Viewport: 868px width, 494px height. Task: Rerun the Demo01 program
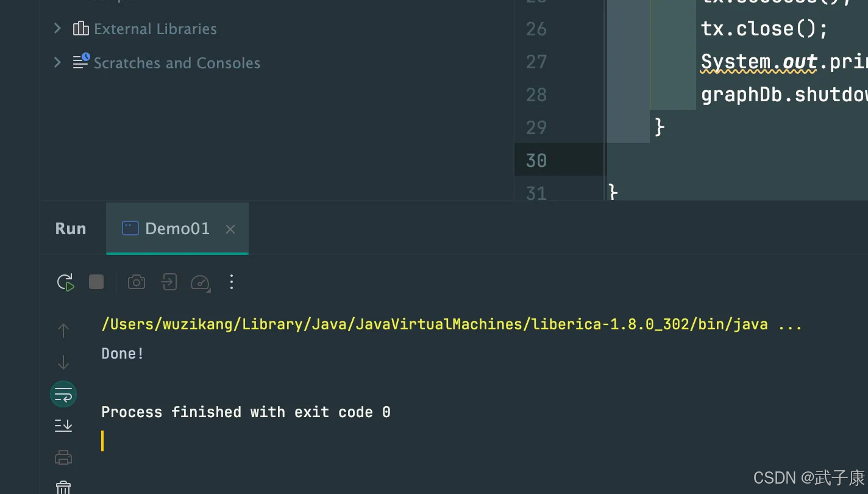[65, 282]
